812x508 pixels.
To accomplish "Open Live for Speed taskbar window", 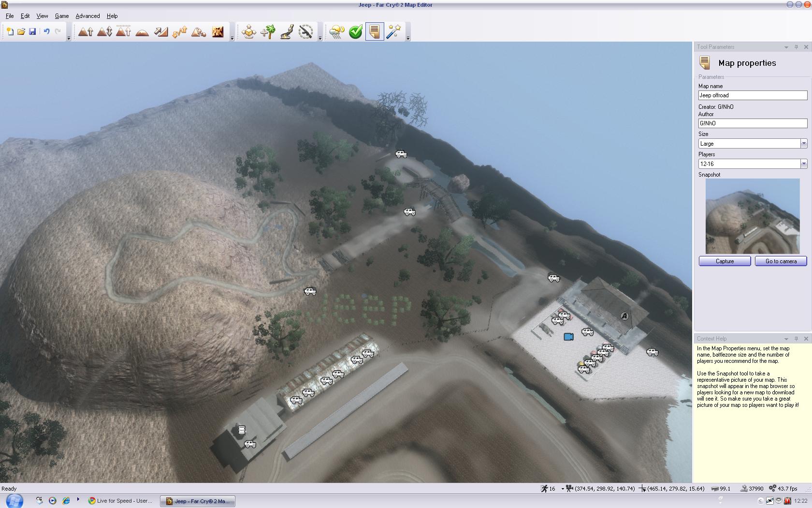I will (x=120, y=501).
